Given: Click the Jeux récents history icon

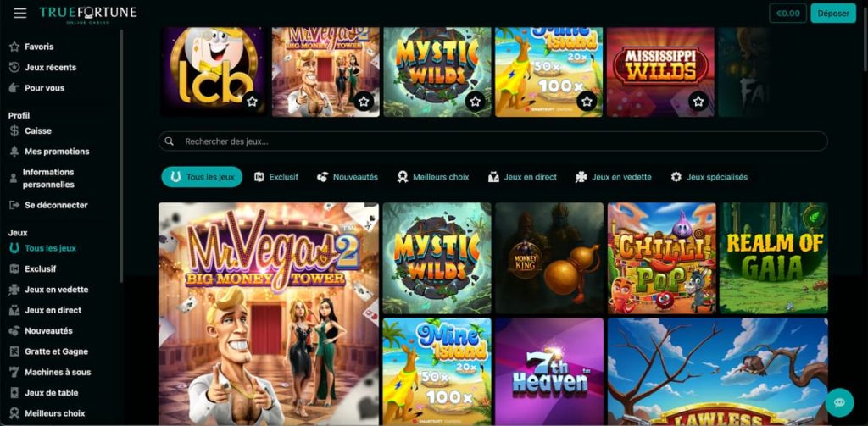Looking at the screenshot, I should coord(14,67).
